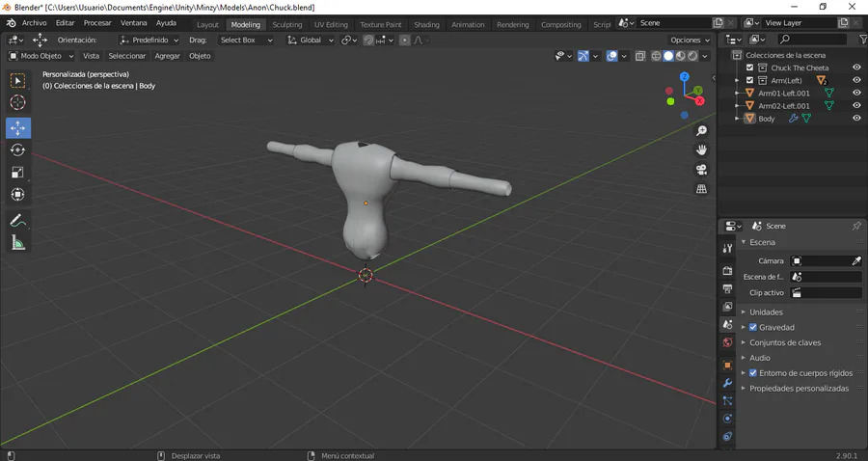Toggle snapping magnet button
868x461 pixels.
click(x=368, y=40)
